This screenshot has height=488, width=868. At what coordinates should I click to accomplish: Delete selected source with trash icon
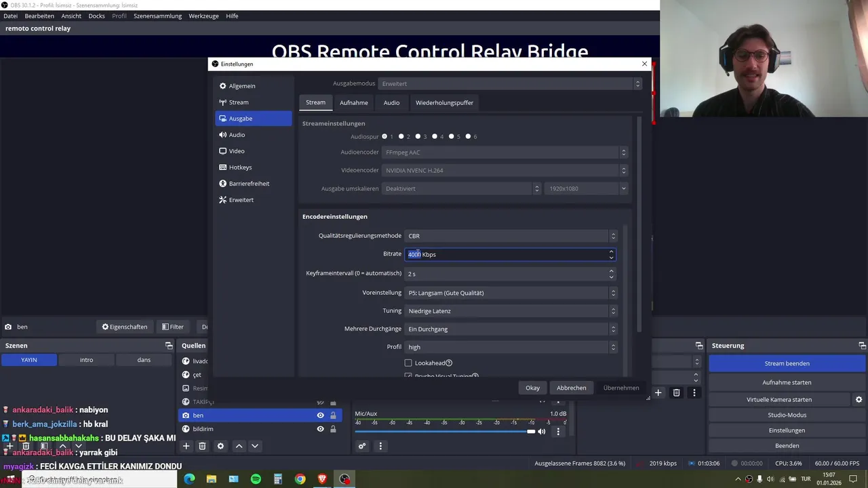pos(202,446)
